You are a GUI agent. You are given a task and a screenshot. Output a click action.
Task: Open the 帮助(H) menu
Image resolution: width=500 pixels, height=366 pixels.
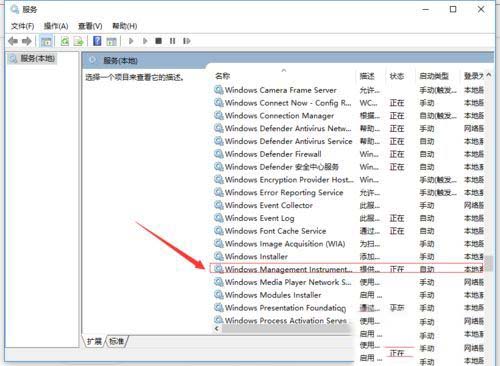[x=125, y=26]
